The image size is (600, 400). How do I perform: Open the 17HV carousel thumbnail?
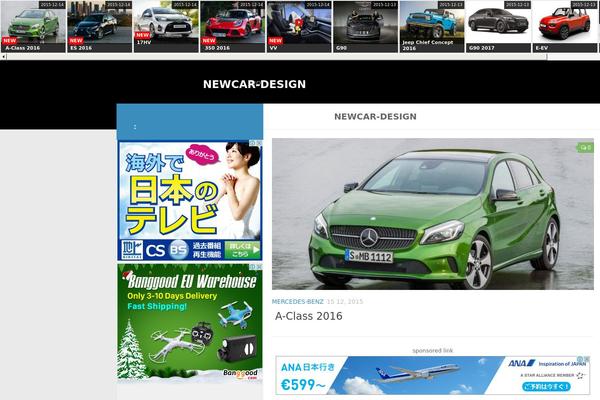166,26
